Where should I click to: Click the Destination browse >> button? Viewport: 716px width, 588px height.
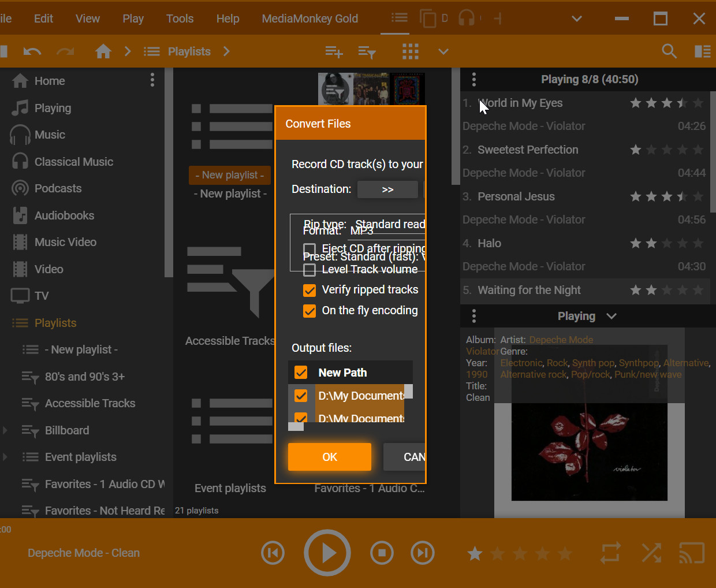(x=387, y=189)
